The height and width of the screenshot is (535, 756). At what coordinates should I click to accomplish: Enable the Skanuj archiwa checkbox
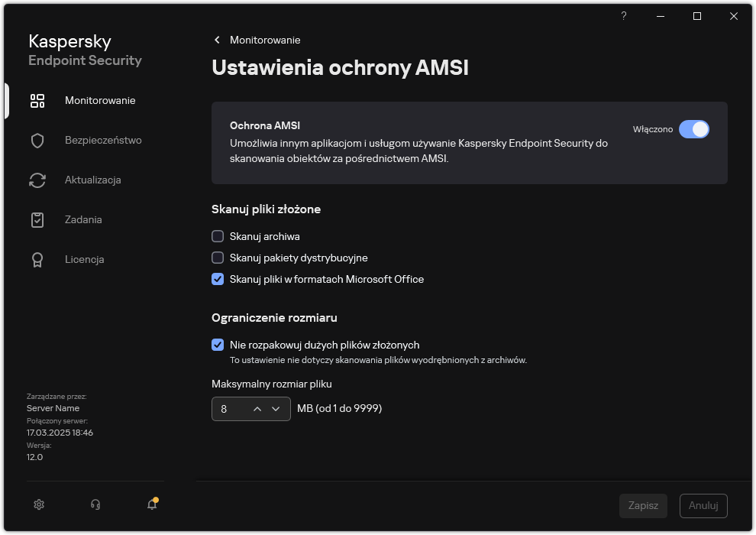(x=218, y=237)
